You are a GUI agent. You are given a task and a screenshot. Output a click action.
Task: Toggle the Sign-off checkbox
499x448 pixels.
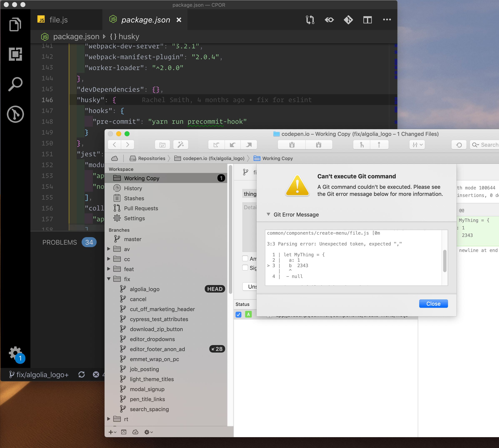click(245, 268)
